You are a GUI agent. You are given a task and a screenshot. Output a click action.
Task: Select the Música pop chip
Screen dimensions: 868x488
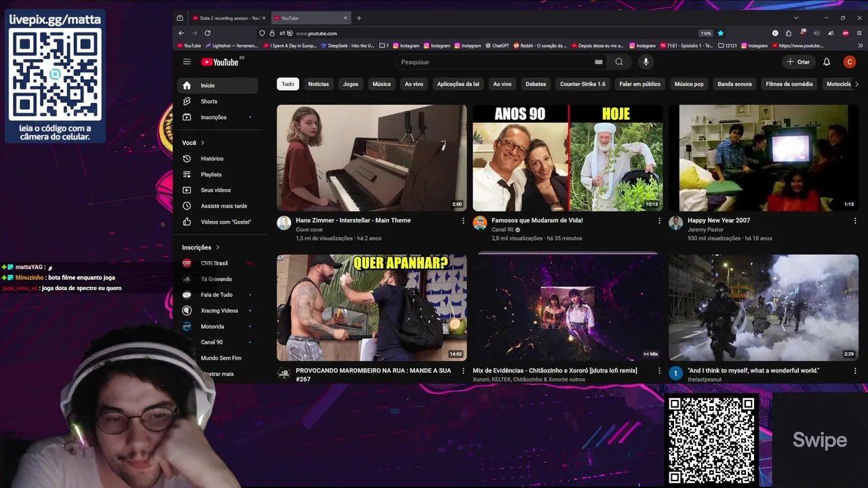point(689,84)
